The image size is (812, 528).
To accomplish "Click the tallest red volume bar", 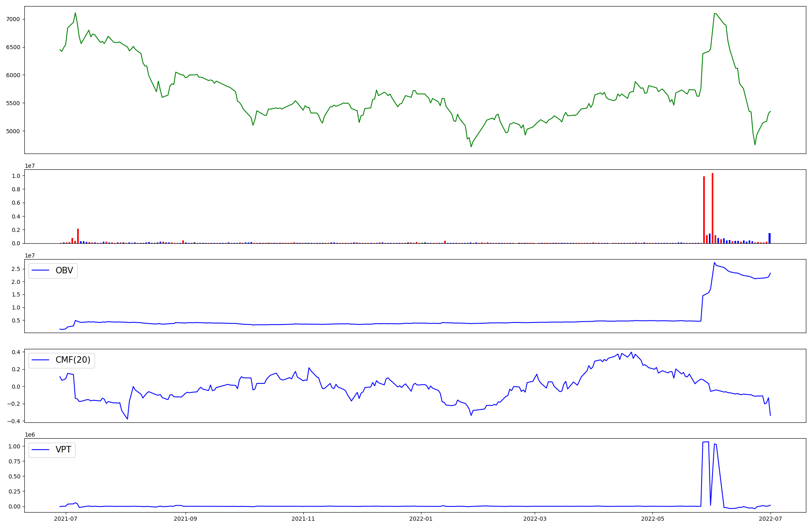I will 713,208.
